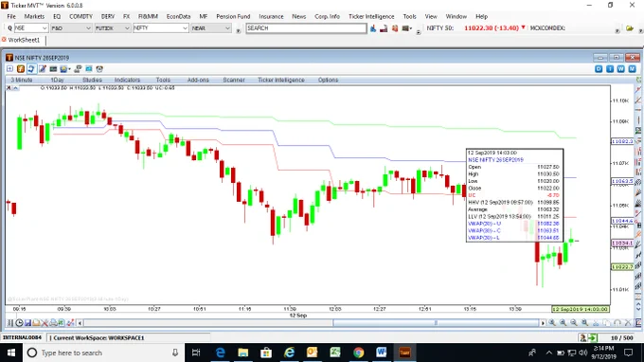Open the Studies chart menu

(x=92, y=80)
